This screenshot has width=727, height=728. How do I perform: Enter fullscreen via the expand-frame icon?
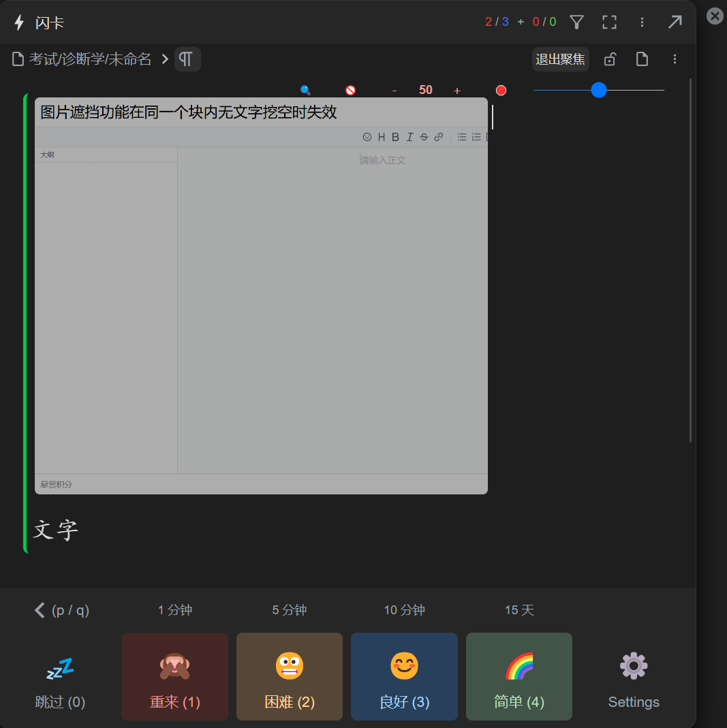click(x=609, y=22)
